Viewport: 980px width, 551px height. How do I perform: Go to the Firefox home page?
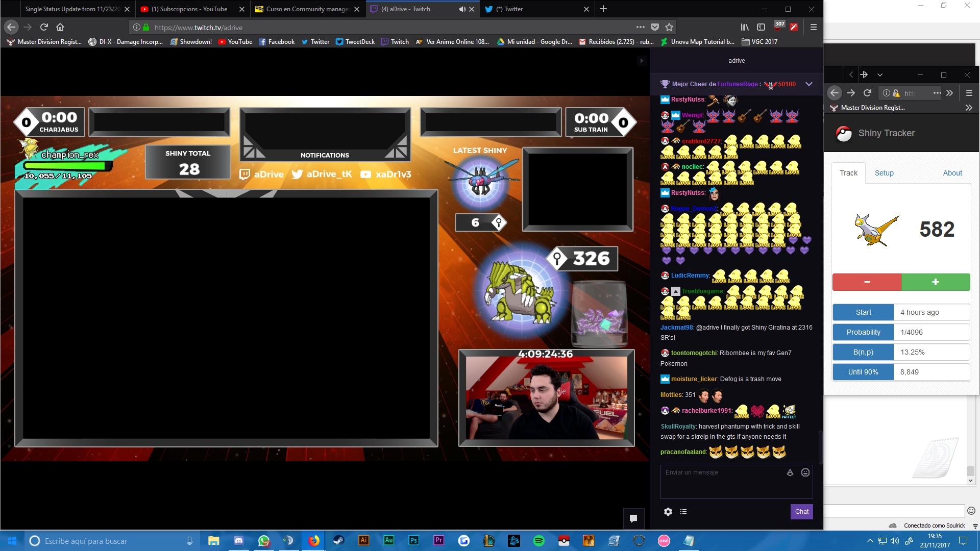[x=60, y=27]
